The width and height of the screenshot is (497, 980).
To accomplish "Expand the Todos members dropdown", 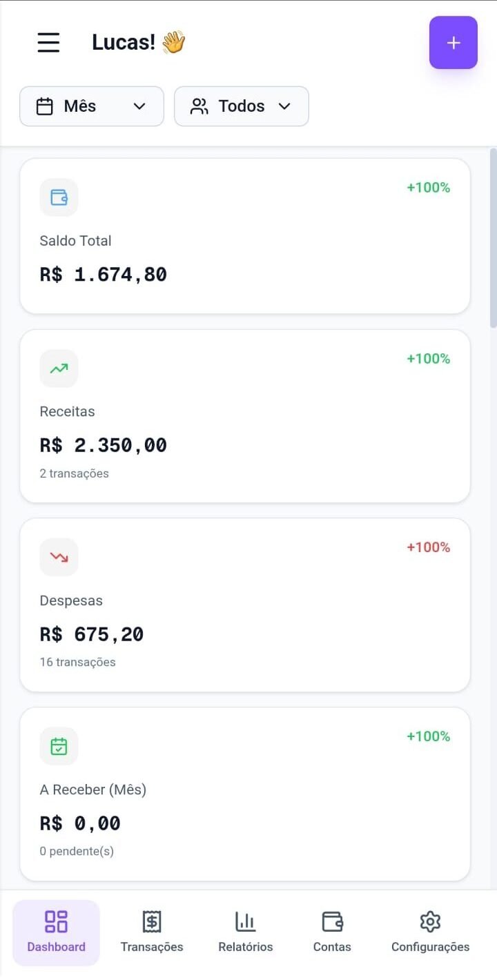I will point(284,106).
